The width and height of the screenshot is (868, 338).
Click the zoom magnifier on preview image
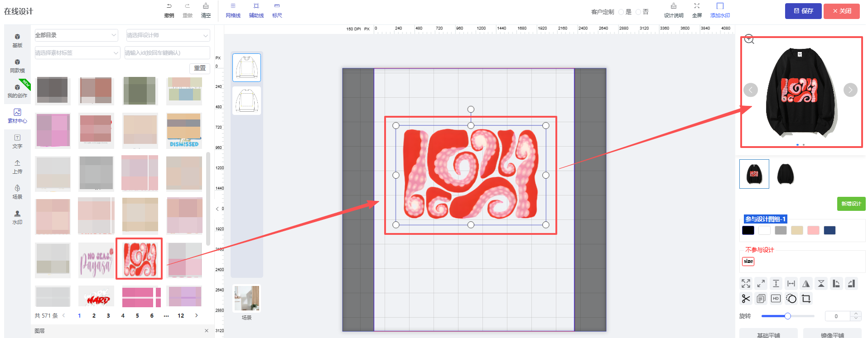point(749,39)
